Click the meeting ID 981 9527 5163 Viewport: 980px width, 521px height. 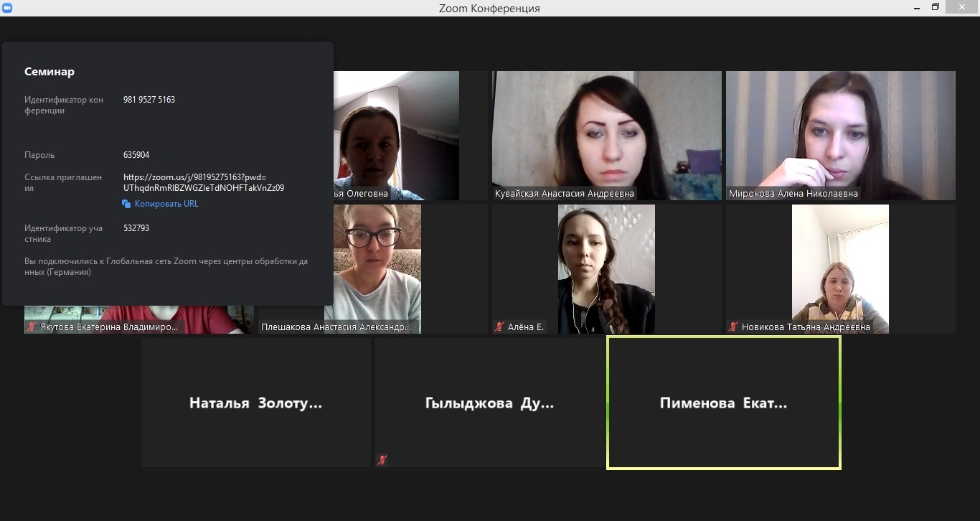point(149,100)
